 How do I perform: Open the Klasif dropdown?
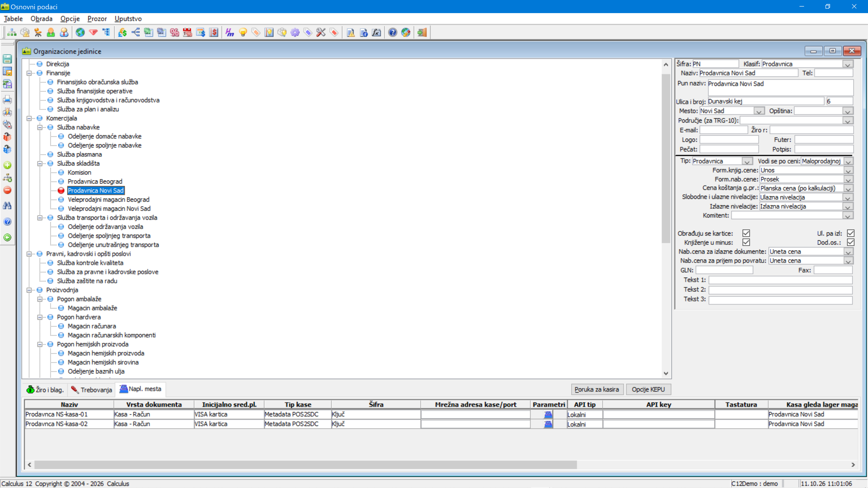(x=848, y=64)
